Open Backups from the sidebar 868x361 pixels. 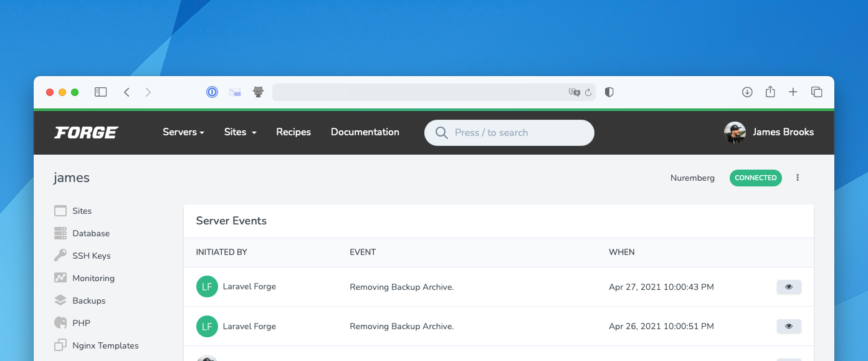click(88, 301)
